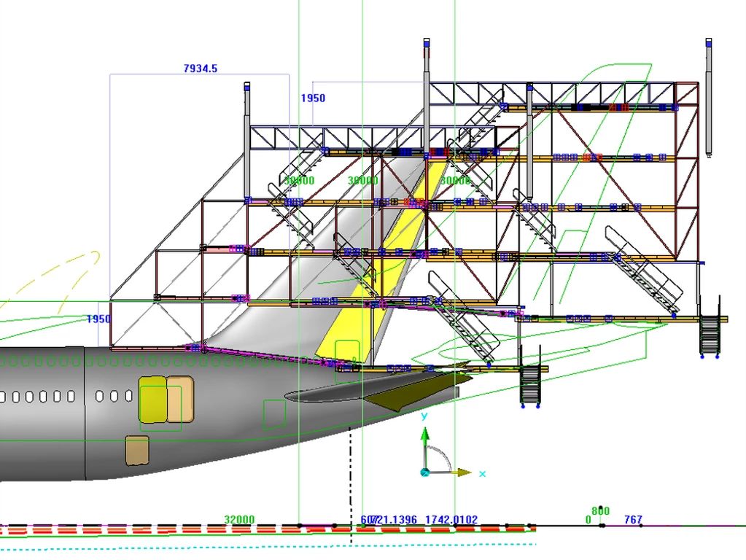Select the green 32000 dimension text
The height and width of the screenshot is (560, 746).
click(x=239, y=520)
